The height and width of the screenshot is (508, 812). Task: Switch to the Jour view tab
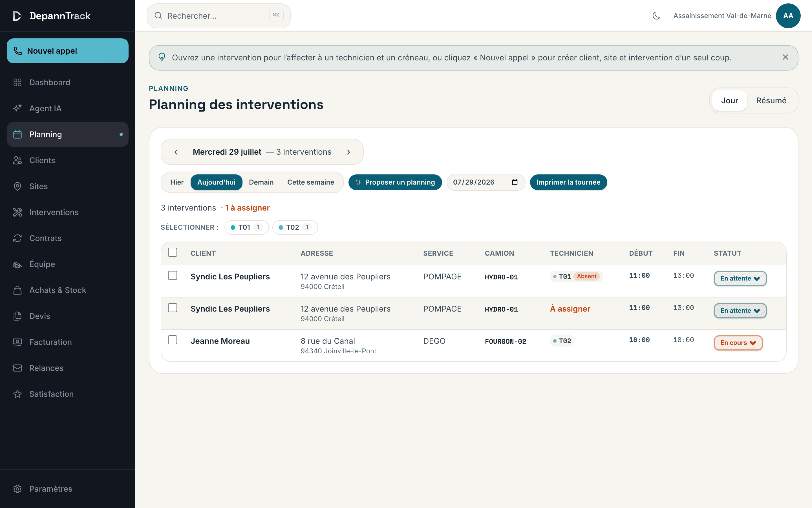click(x=729, y=100)
